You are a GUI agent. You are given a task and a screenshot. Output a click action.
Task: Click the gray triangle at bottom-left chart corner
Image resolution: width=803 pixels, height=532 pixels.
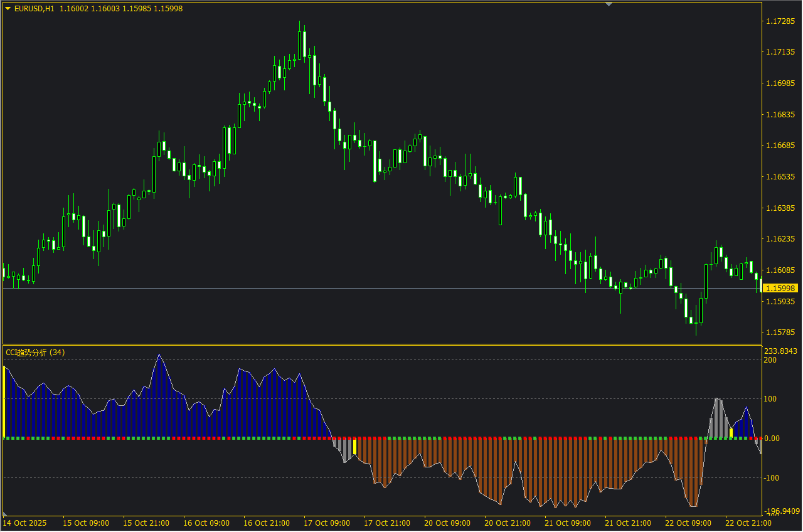click(6, 514)
